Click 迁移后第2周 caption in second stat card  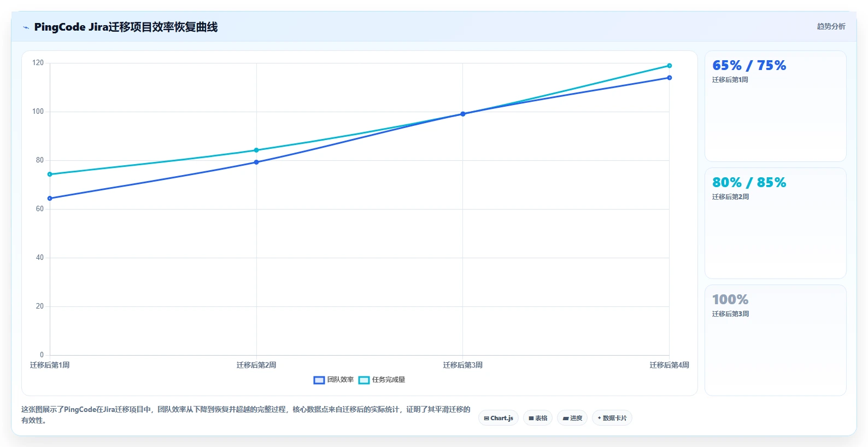[730, 197]
